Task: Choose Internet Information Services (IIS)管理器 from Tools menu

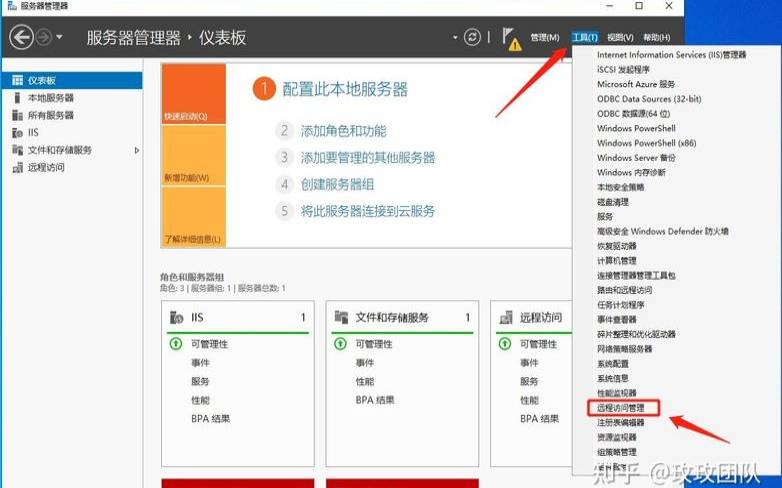Action: (671, 55)
